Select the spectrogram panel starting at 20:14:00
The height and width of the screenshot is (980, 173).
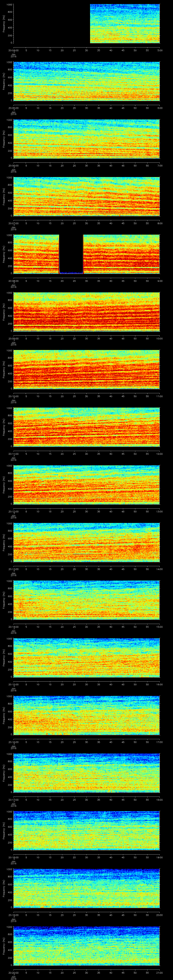pyautogui.click(x=87, y=600)
